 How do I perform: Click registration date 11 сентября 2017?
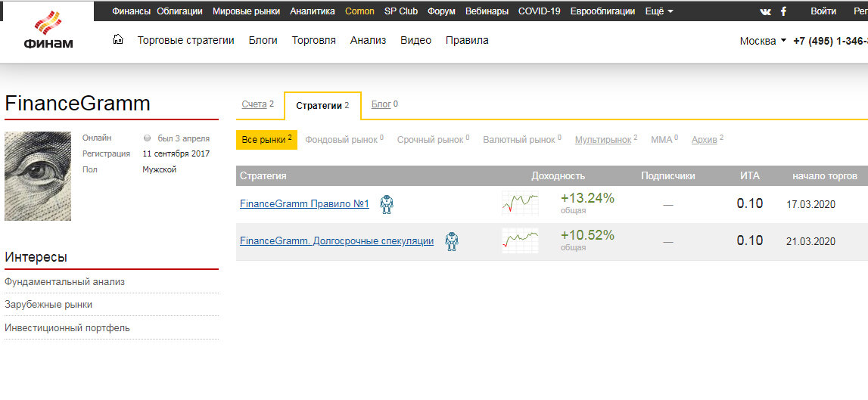pyautogui.click(x=176, y=153)
